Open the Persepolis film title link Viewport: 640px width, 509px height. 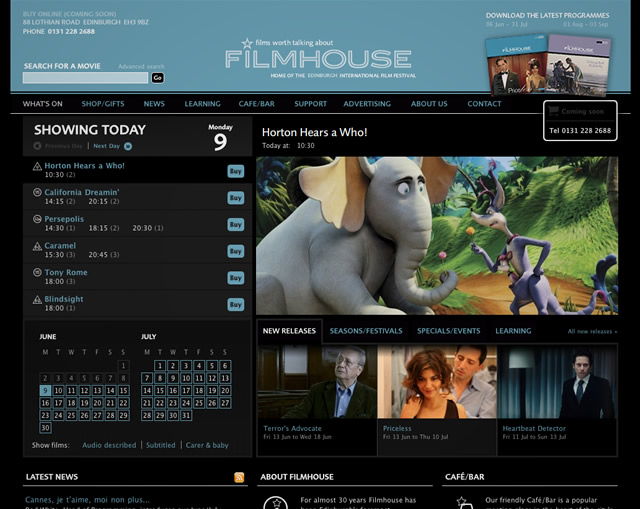tap(64, 219)
